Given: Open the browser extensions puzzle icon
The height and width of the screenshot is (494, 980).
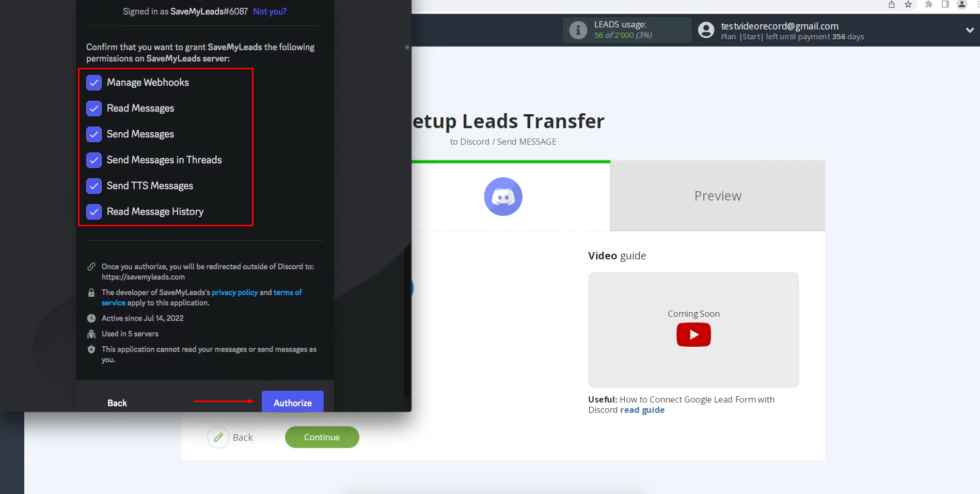Looking at the screenshot, I should pos(929,5).
